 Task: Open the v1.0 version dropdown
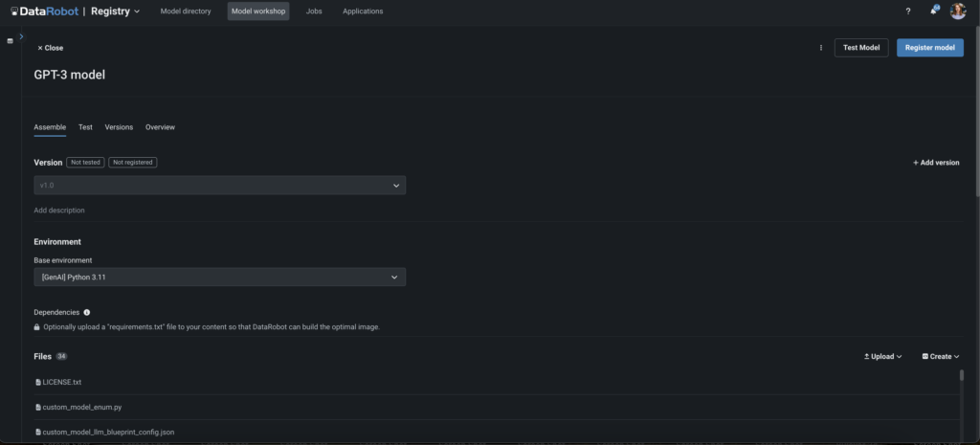tap(219, 185)
